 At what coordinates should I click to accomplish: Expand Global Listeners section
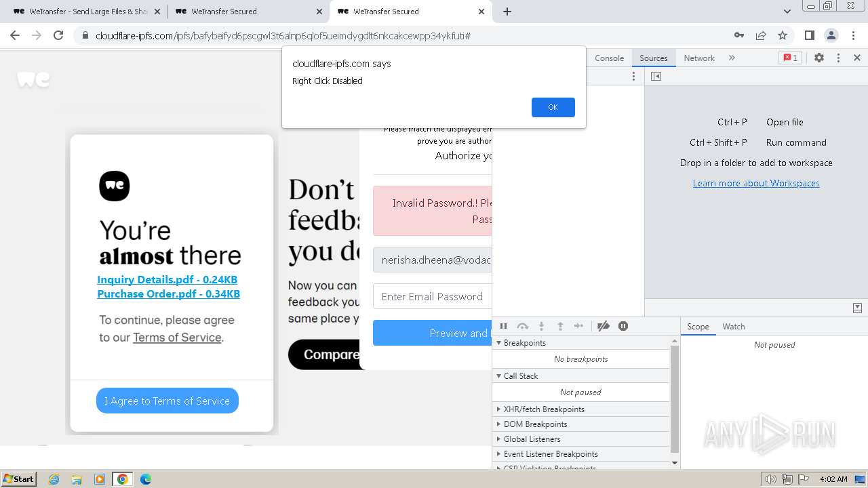point(581,439)
